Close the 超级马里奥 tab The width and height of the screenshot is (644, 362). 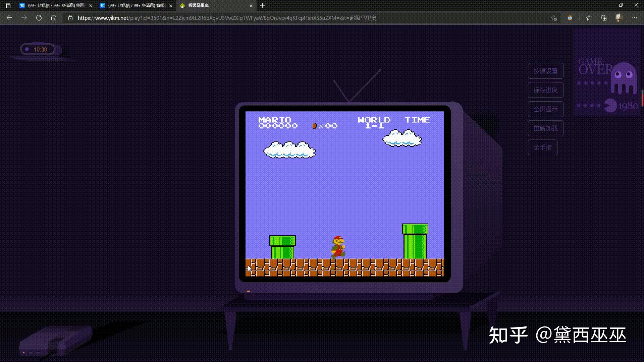[x=251, y=6]
